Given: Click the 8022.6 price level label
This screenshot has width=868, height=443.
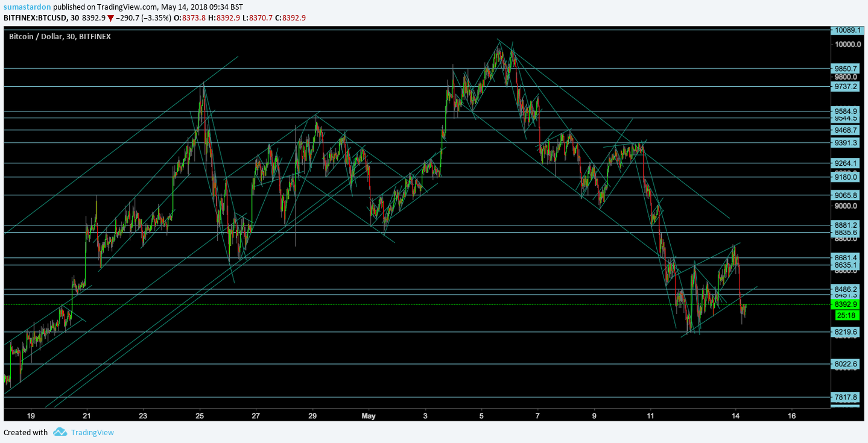Looking at the screenshot, I should tap(846, 364).
